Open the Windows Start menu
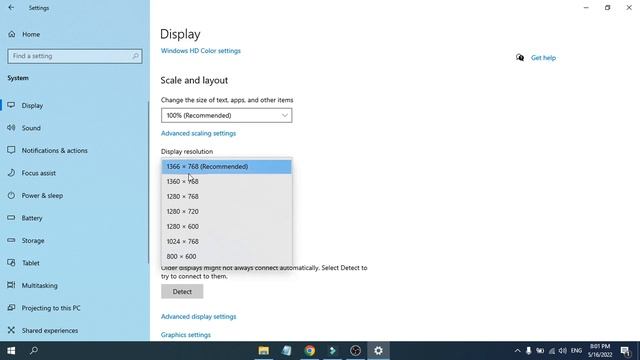The image size is (640, 360). click(x=11, y=351)
